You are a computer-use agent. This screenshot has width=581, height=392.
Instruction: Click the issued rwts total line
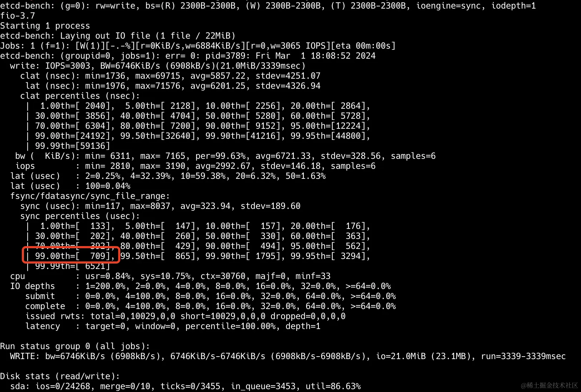185,316
